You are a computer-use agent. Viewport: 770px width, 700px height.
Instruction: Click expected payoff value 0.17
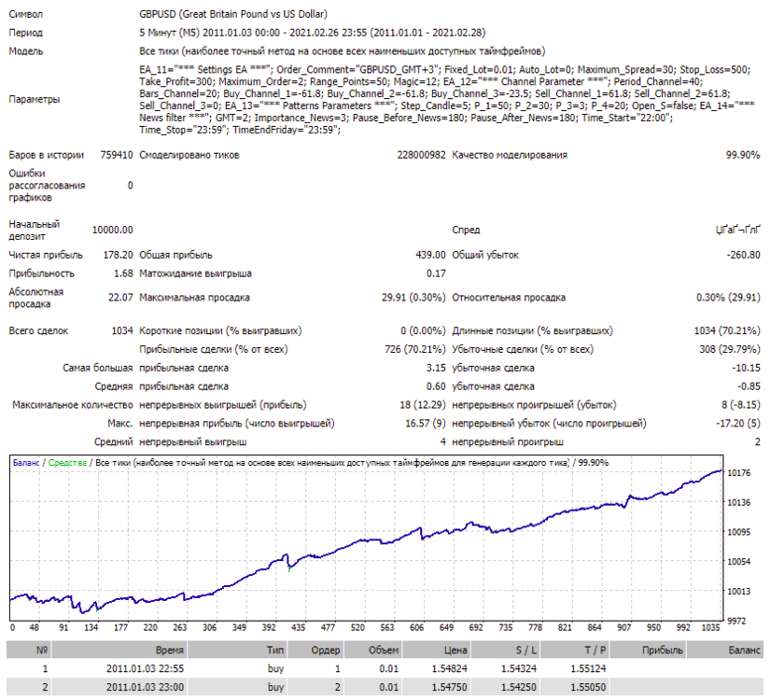[x=436, y=273]
